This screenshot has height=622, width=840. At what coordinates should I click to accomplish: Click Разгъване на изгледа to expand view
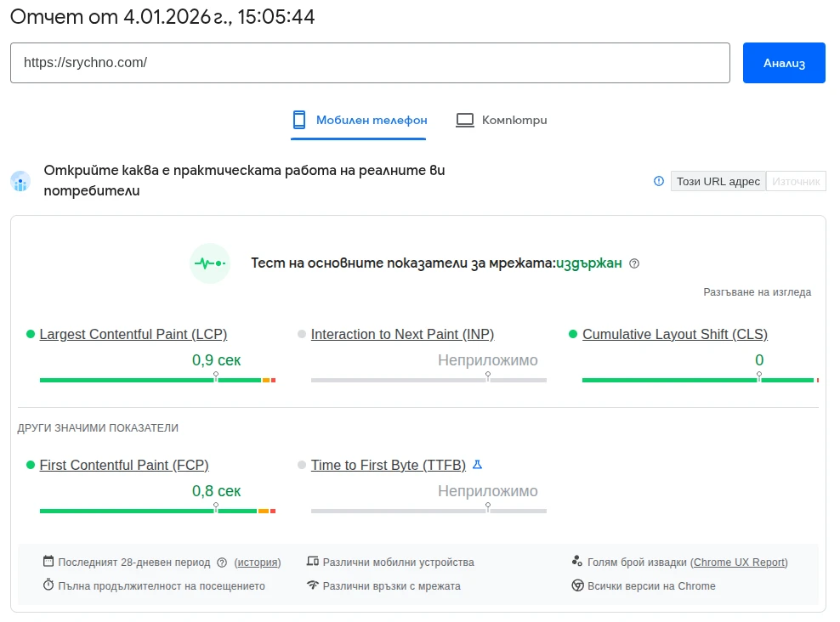tap(757, 292)
